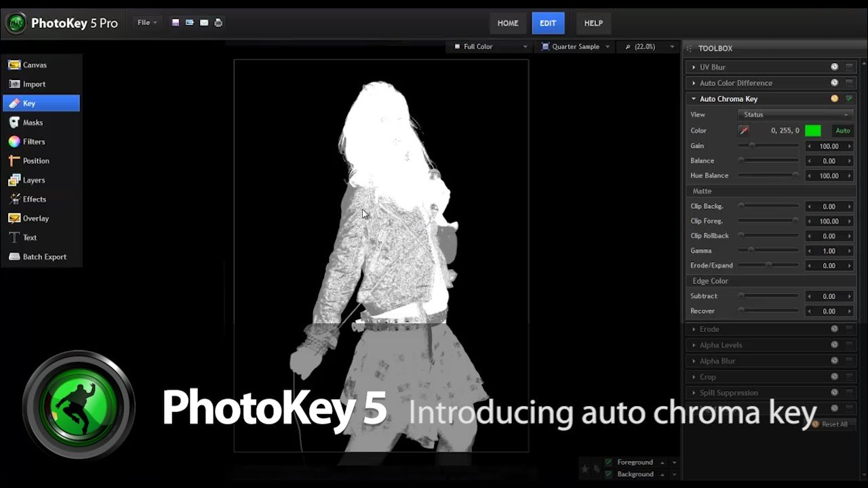Click the orange reset icon for Auto Chroma Key
The width and height of the screenshot is (868, 488).
834,99
